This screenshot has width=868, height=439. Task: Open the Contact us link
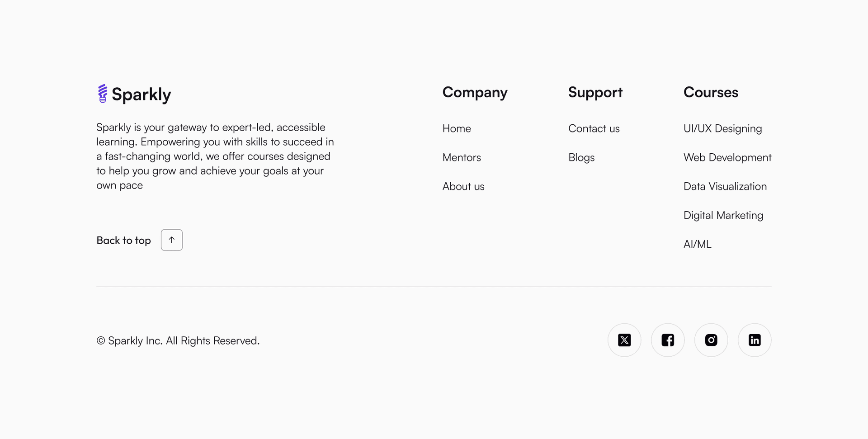[594, 128]
